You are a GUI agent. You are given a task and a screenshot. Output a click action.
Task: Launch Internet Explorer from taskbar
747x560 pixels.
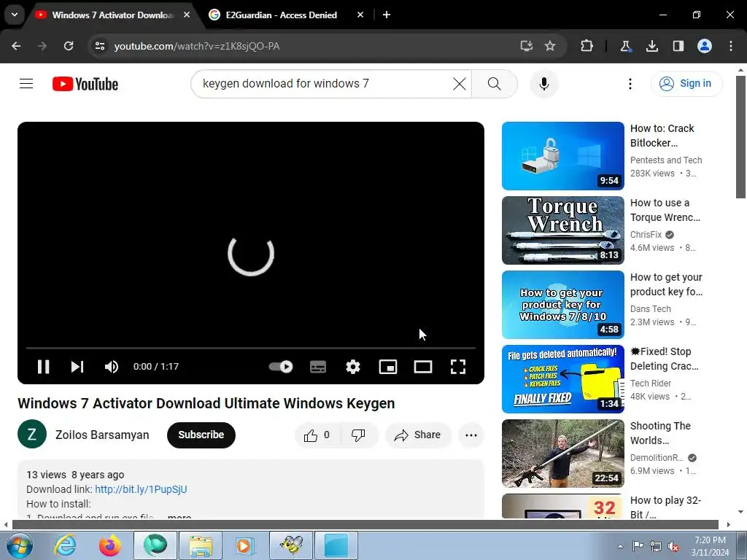pos(65,545)
